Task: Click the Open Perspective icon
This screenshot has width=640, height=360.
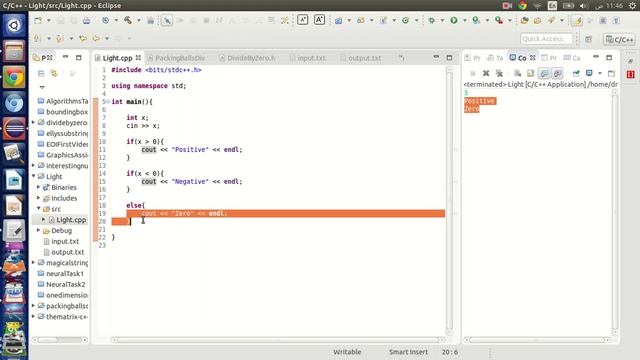Action: point(589,39)
